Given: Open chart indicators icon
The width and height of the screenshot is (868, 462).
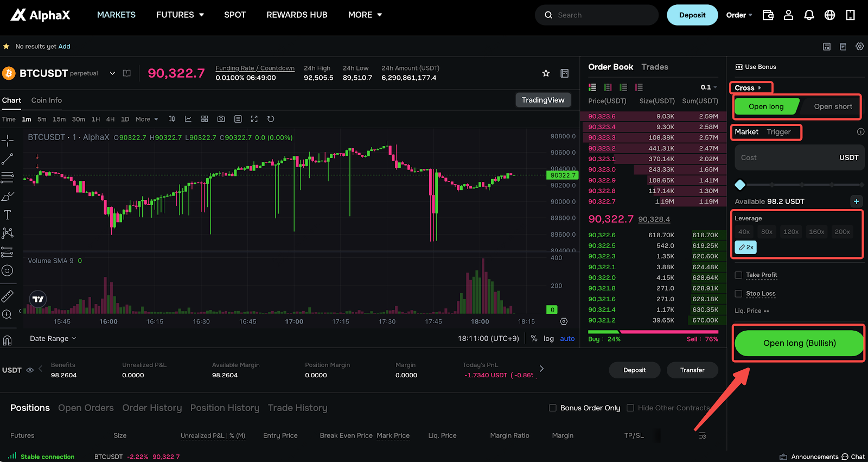Looking at the screenshot, I should tap(188, 119).
